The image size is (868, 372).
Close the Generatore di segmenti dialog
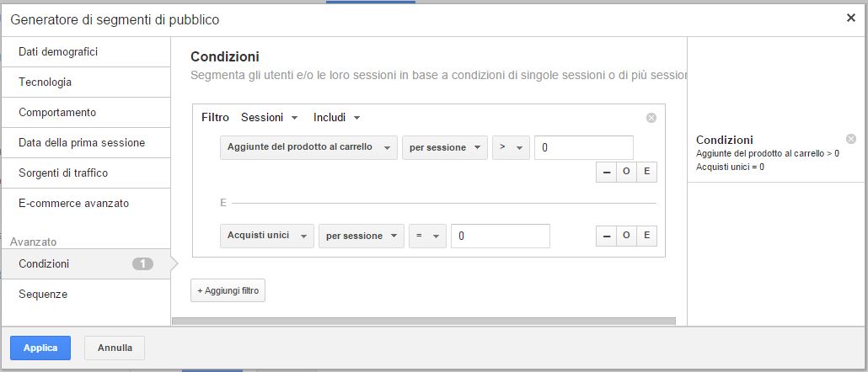[x=851, y=18]
